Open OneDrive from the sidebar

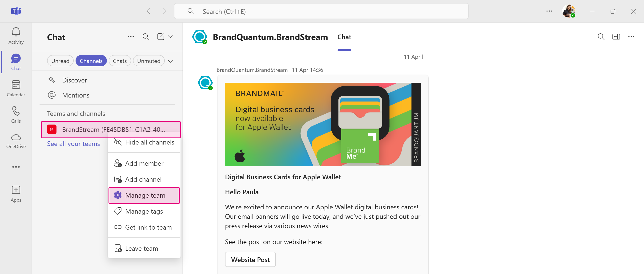(x=16, y=141)
